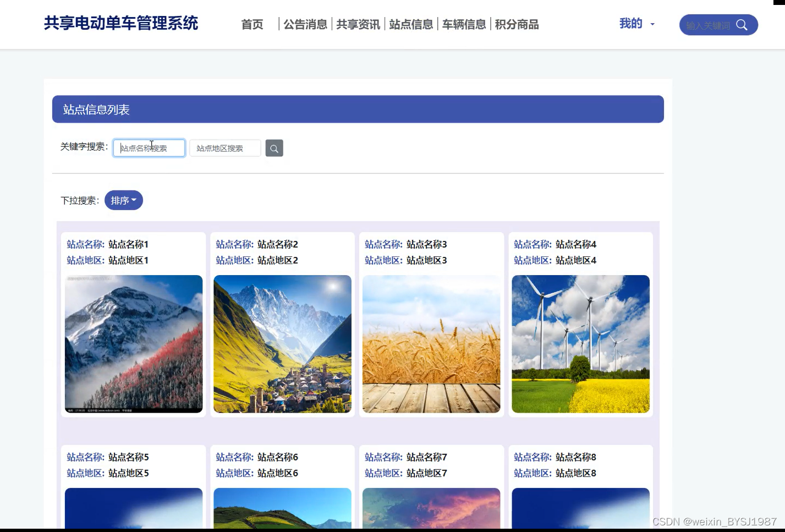Expand the 排序 sort dropdown
The image size is (785, 532).
pos(124,200)
